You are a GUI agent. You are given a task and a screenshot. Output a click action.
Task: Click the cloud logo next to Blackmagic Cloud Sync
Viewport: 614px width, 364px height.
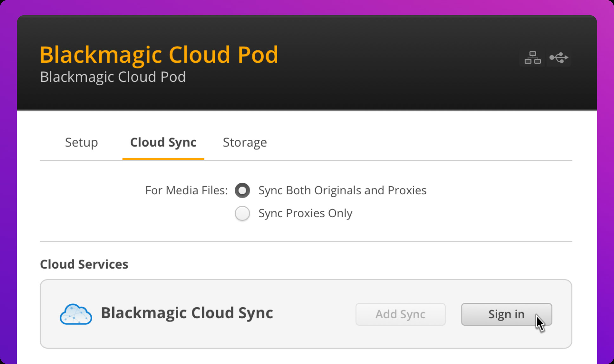pos(76,314)
